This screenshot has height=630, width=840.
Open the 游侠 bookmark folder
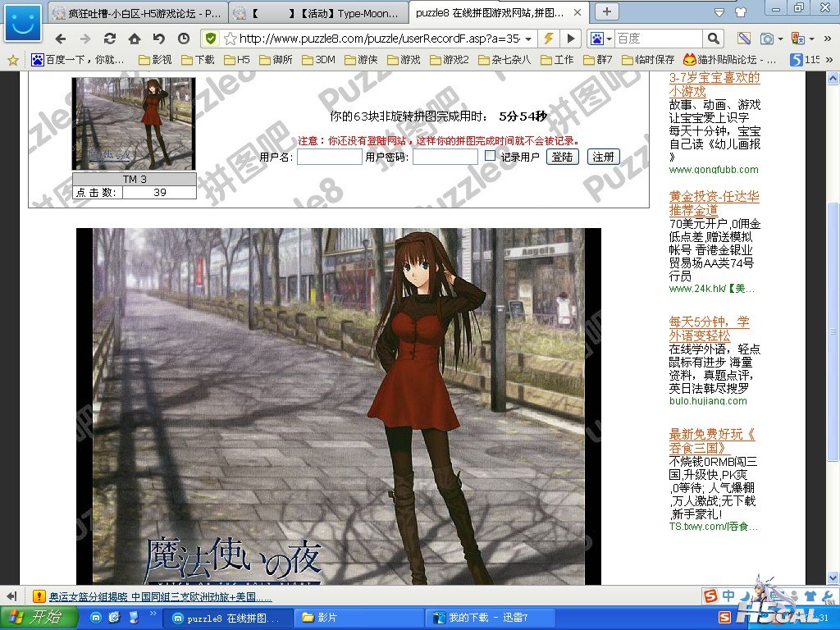[361, 60]
